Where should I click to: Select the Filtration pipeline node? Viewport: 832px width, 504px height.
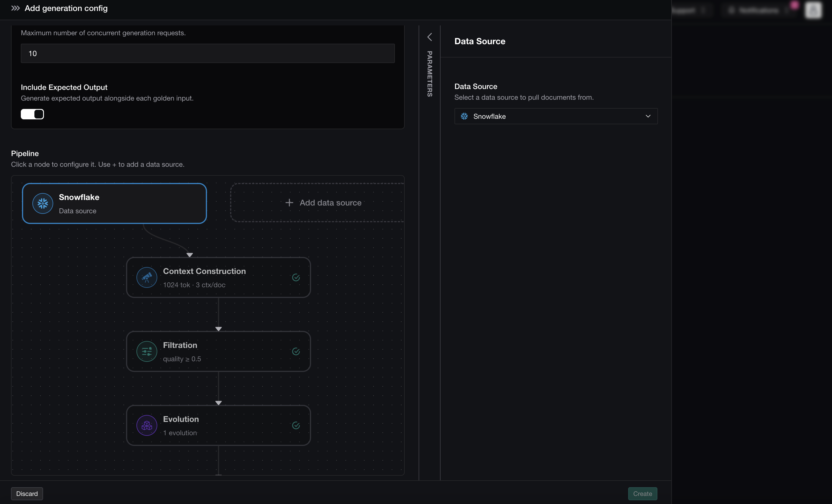[x=218, y=351]
